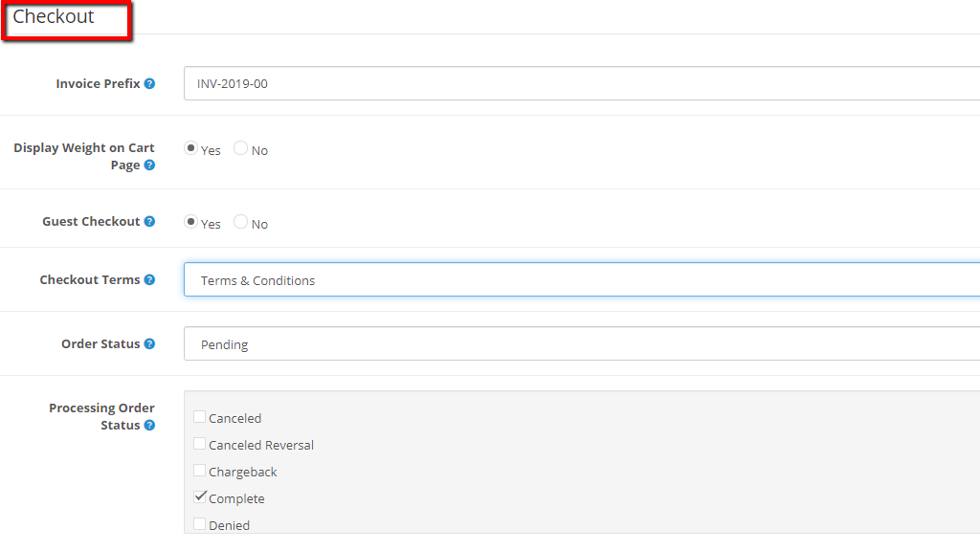Open help tooltip for Invoice Prefix
This screenshot has height=551, width=980.
[149, 84]
